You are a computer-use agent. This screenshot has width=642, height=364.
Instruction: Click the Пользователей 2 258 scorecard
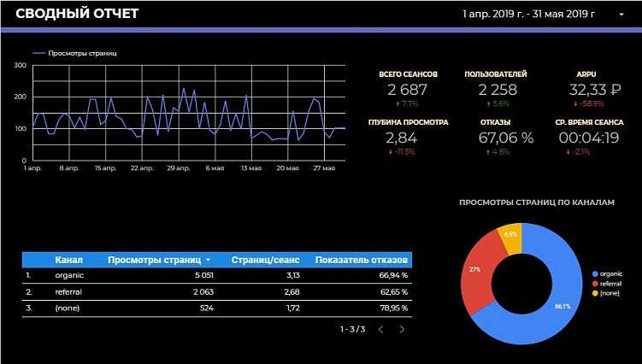(x=496, y=90)
